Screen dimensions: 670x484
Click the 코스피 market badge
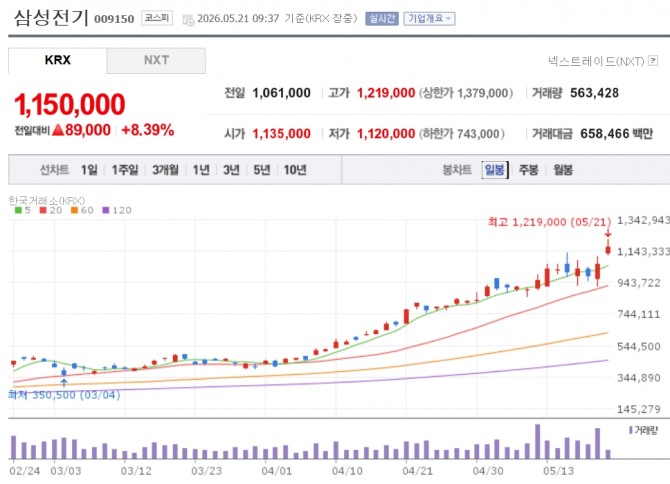coord(157,18)
